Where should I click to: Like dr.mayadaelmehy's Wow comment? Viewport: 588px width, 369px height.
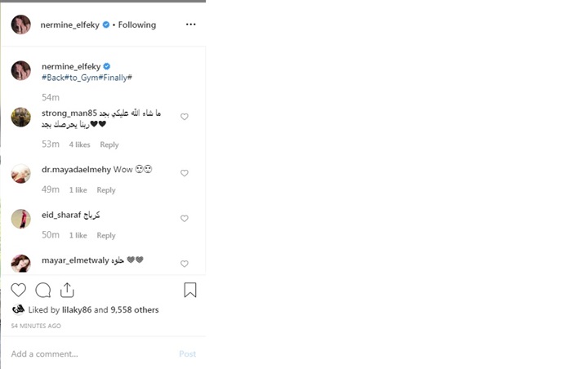click(185, 173)
